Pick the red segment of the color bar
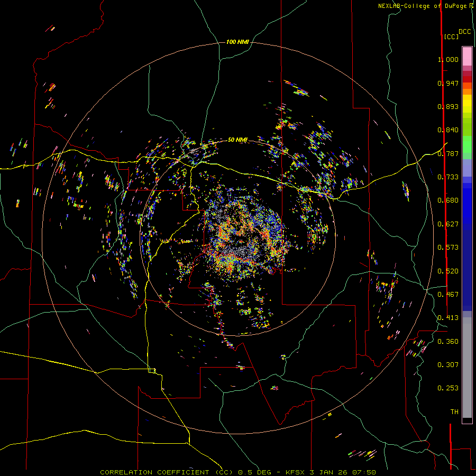This screenshot has width=476, height=476. pos(467,79)
